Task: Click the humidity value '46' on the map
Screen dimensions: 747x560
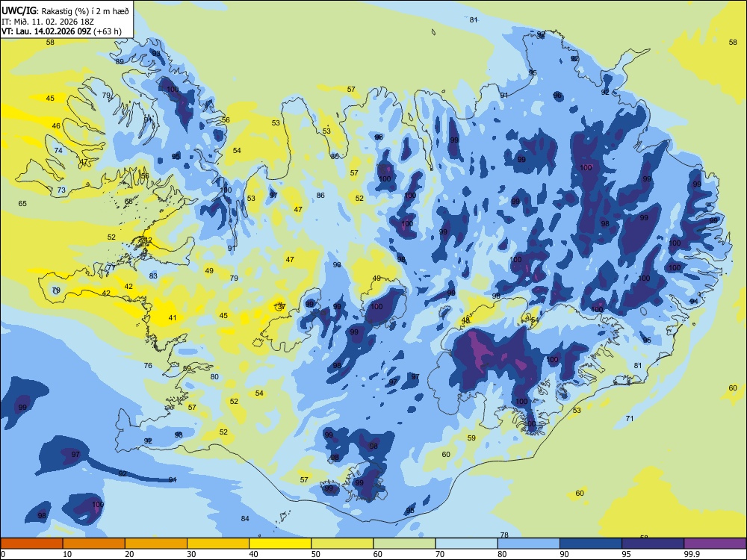Action: click(x=56, y=125)
